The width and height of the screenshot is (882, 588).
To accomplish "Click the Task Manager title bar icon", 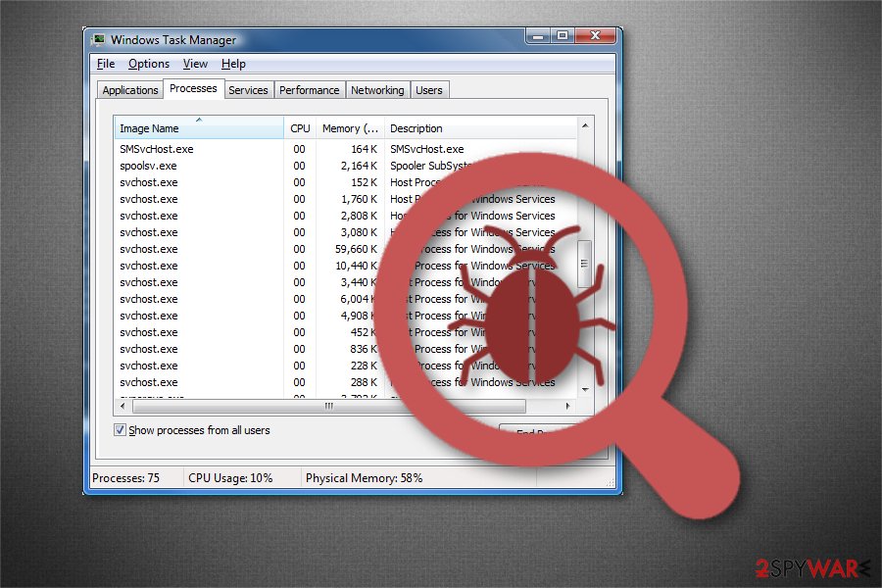I will tap(99, 39).
